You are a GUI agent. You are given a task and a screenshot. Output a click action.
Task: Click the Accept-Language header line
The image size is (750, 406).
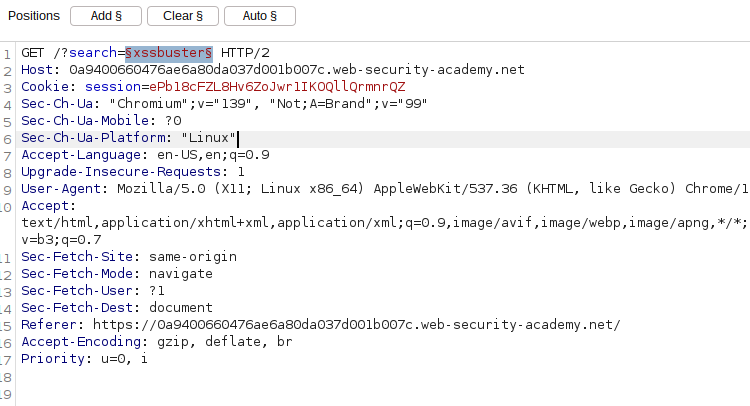(x=144, y=155)
